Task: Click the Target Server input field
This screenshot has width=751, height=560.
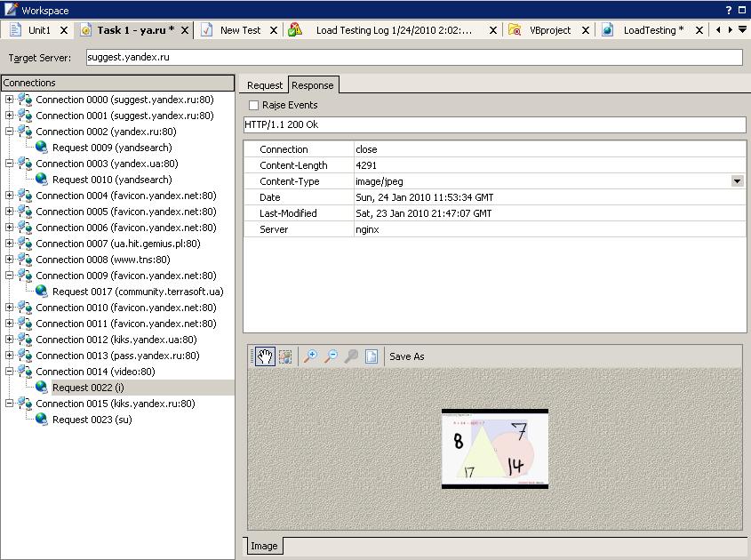Action: [x=413, y=58]
